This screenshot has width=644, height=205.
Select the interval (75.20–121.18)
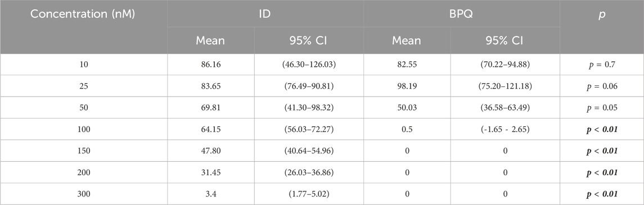click(505, 86)
